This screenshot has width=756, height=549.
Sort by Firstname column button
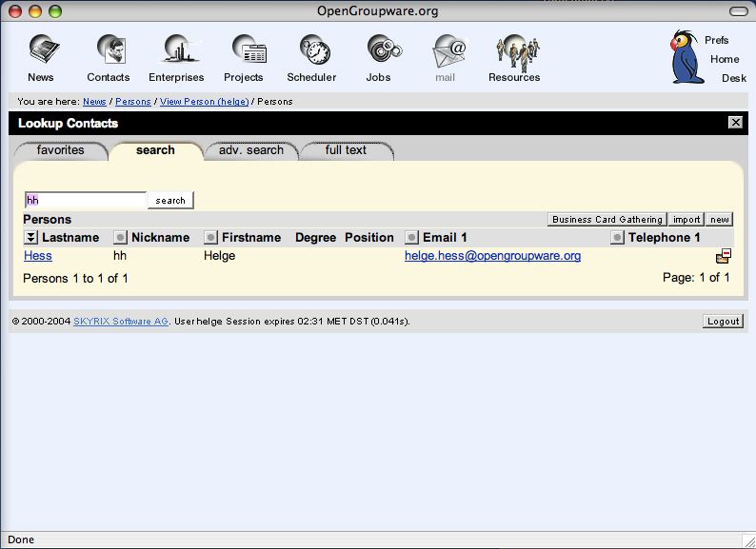pos(210,237)
